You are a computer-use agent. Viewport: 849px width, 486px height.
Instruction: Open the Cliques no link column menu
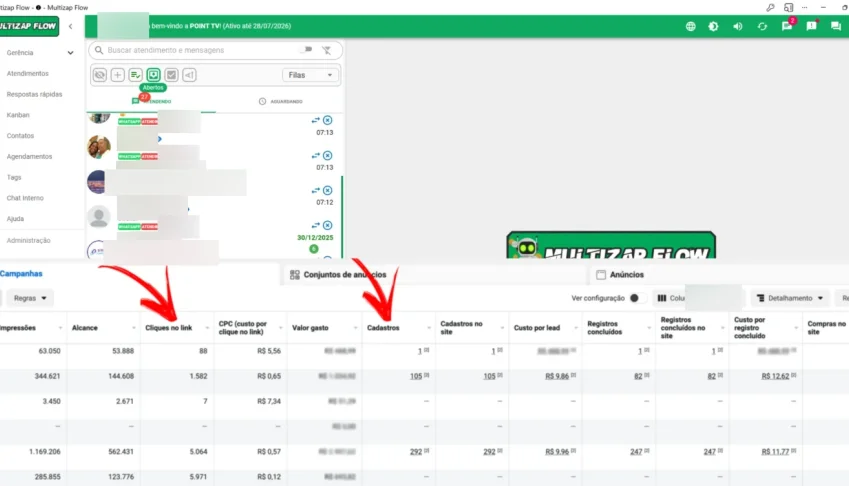[207, 328]
